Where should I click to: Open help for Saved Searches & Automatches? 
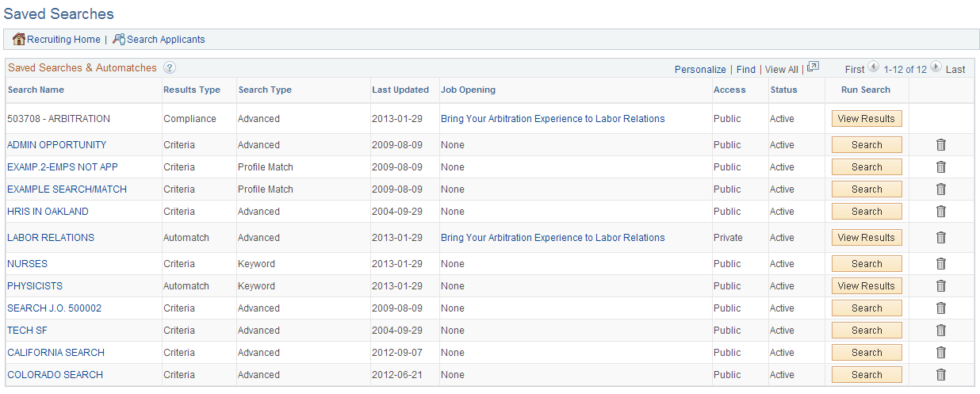170,68
